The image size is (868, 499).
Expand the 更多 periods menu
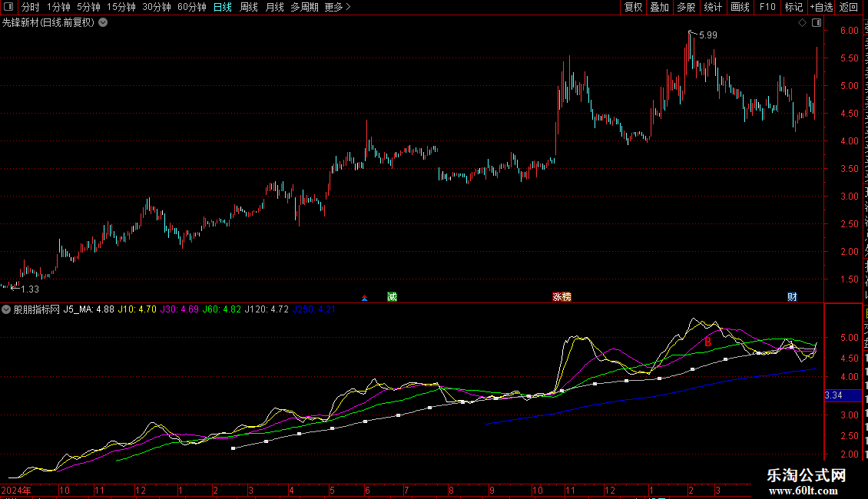(x=338, y=7)
